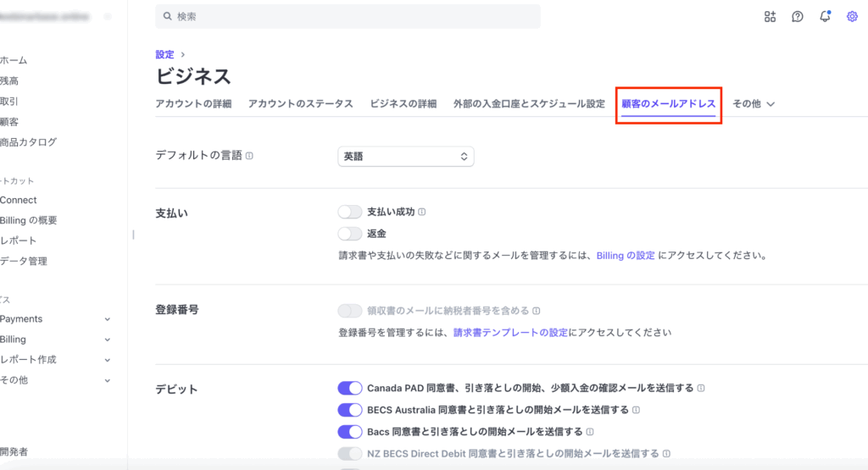This screenshot has width=868, height=470.
Task: Turn off the Bacs 同意書 toggle
Action: 349,432
